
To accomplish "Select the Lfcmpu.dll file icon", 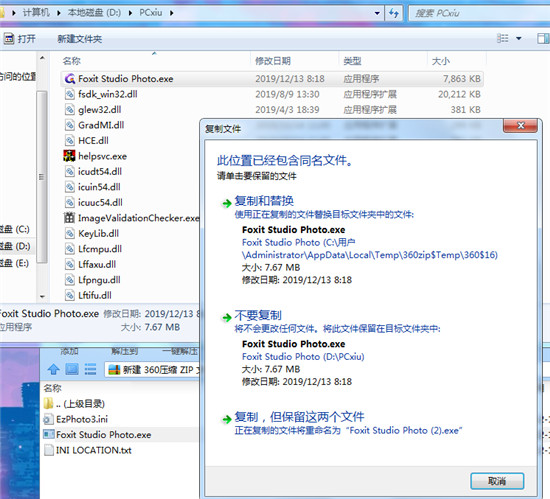I will point(69,249).
